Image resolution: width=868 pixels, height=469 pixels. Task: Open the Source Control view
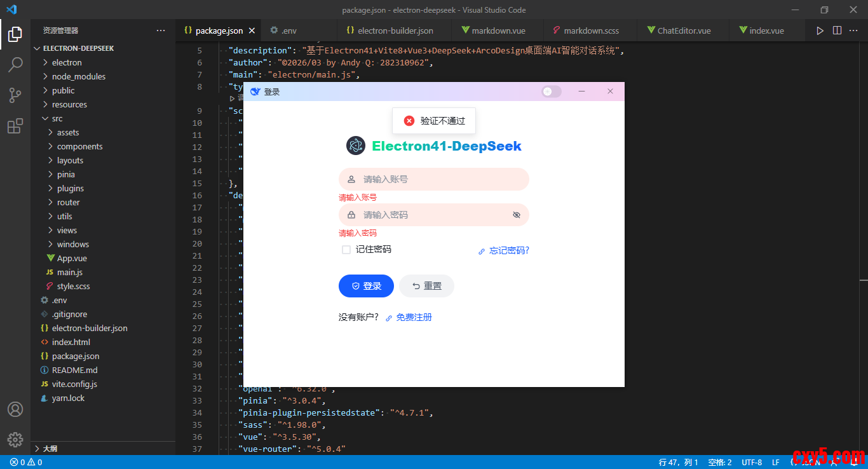15,95
